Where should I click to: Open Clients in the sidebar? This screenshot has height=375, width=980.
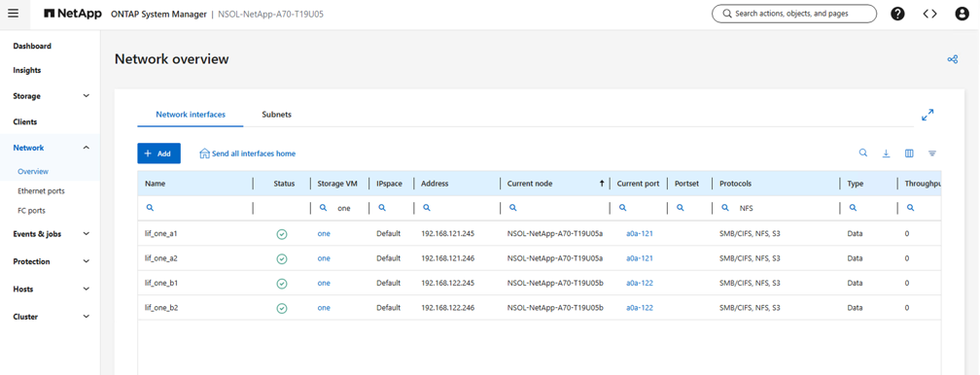coord(25,121)
